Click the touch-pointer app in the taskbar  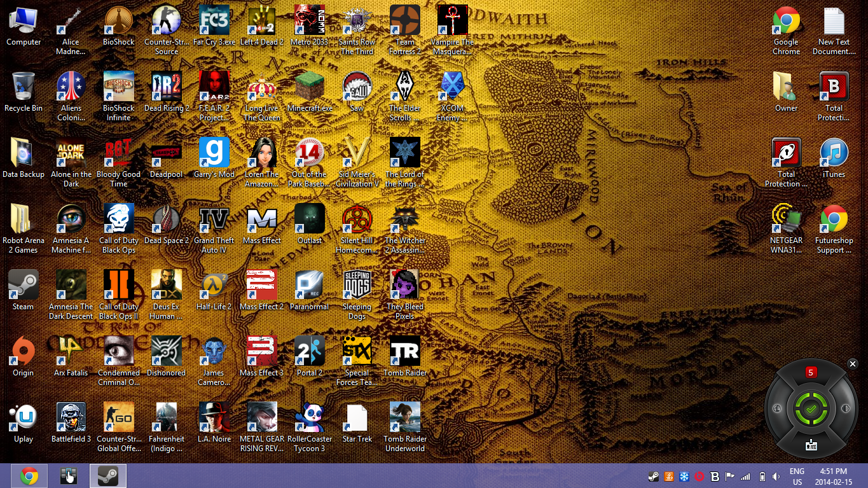[68, 476]
